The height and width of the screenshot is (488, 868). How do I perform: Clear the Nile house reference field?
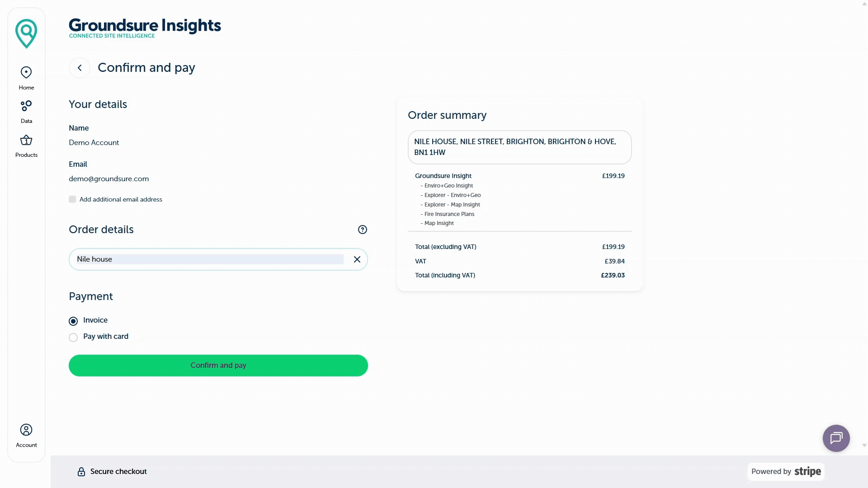pyautogui.click(x=357, y=259)
